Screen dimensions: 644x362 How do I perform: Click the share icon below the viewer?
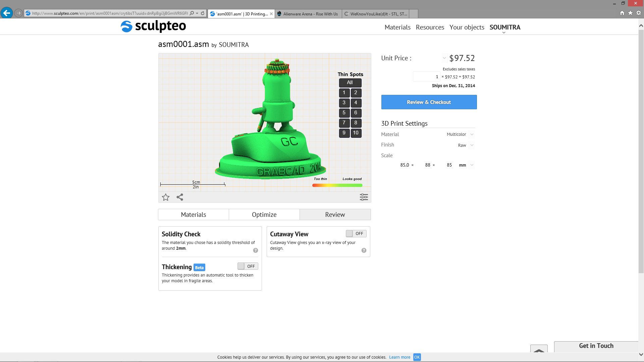pyautogui.click(x=180, y=197)
